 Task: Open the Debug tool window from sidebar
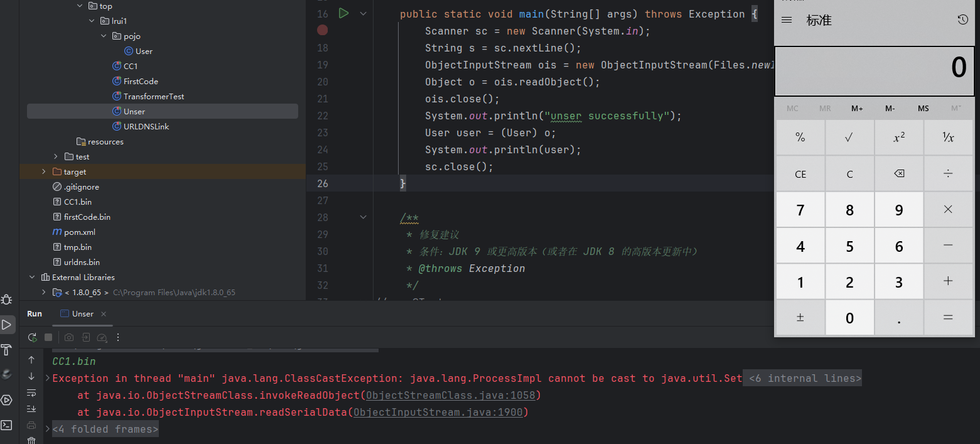(x=6, y=300)
